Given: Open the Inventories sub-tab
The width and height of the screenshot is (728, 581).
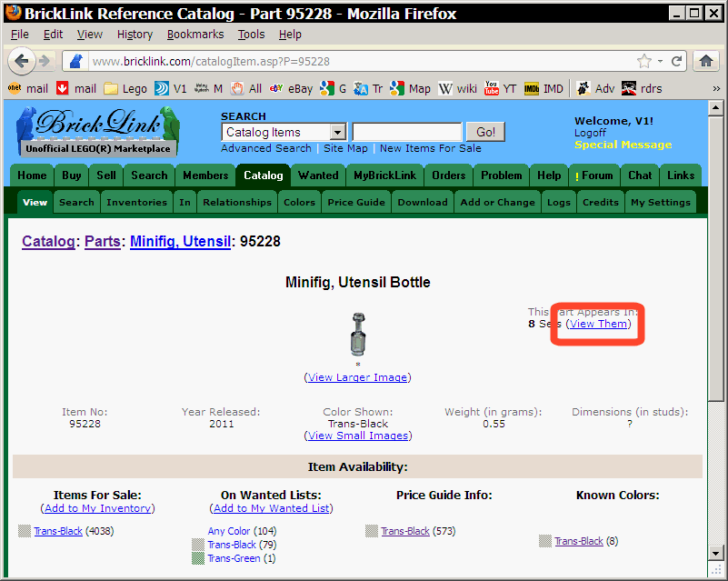Looking at the screenshot, I should (x=136, y=203).
